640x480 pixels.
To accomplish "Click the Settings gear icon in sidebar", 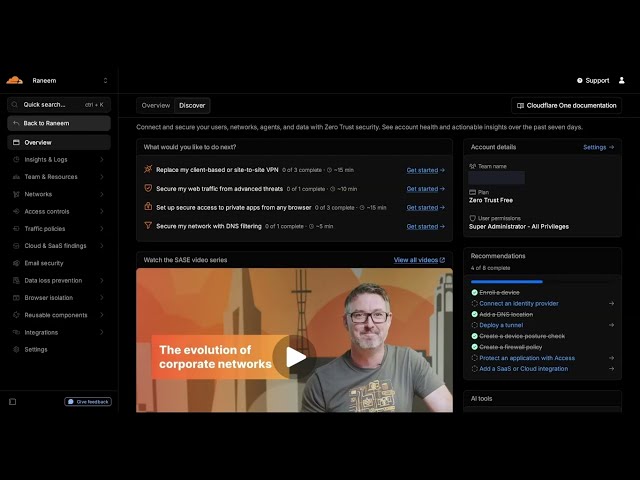I will (x=16, y=349).
